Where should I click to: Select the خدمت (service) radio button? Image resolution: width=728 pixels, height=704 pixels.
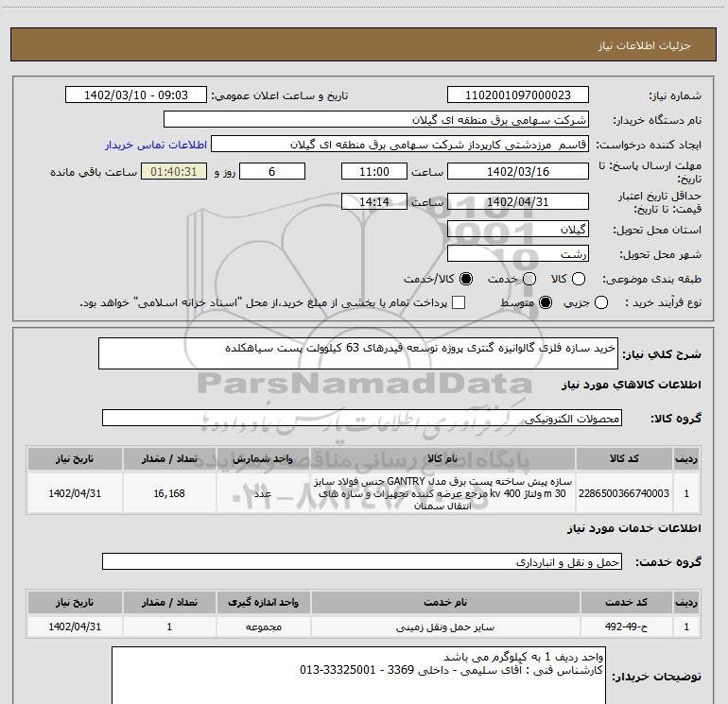tap(529, 279)
